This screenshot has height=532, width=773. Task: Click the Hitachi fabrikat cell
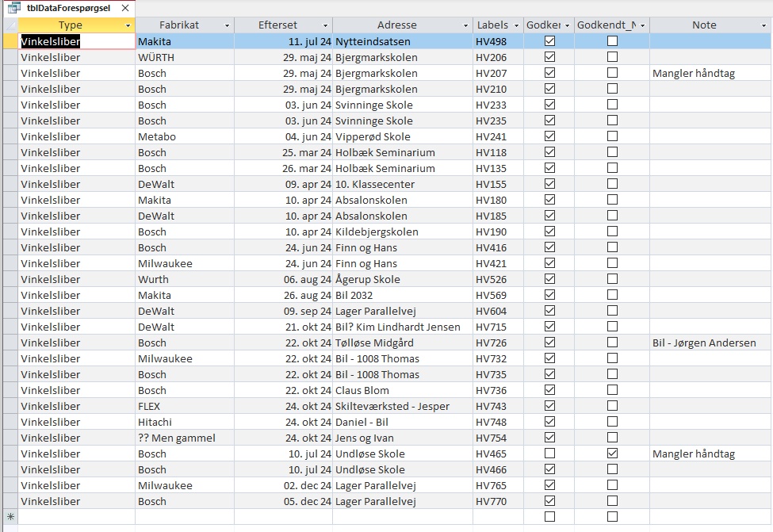(185, 422)
